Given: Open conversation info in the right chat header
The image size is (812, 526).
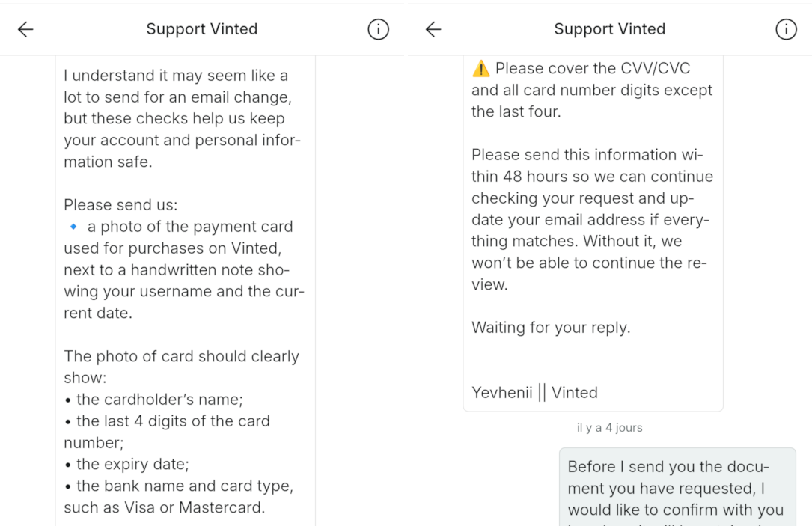Looking at the screenshot, I should click(786, 29).
